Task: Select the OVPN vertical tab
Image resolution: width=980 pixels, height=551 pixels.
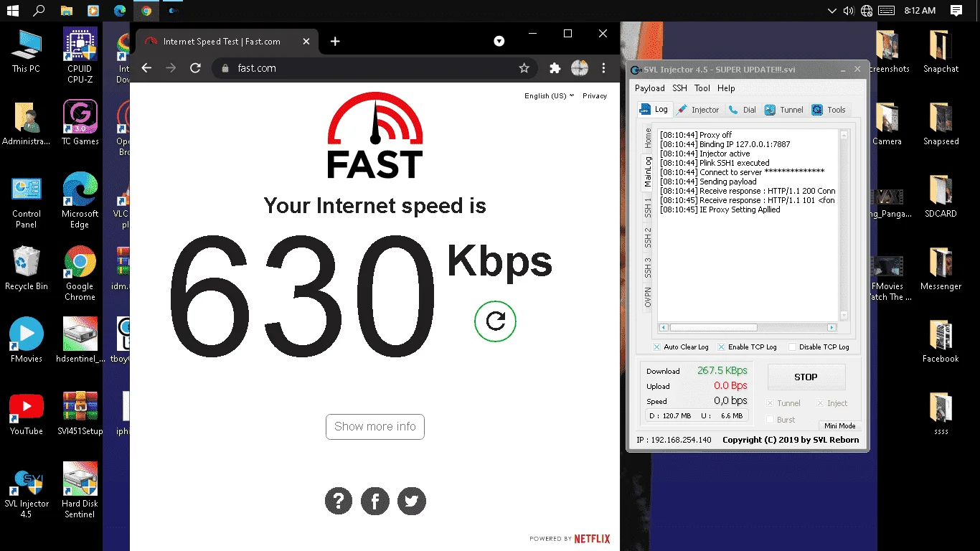Action: click(x=648, y=298)
